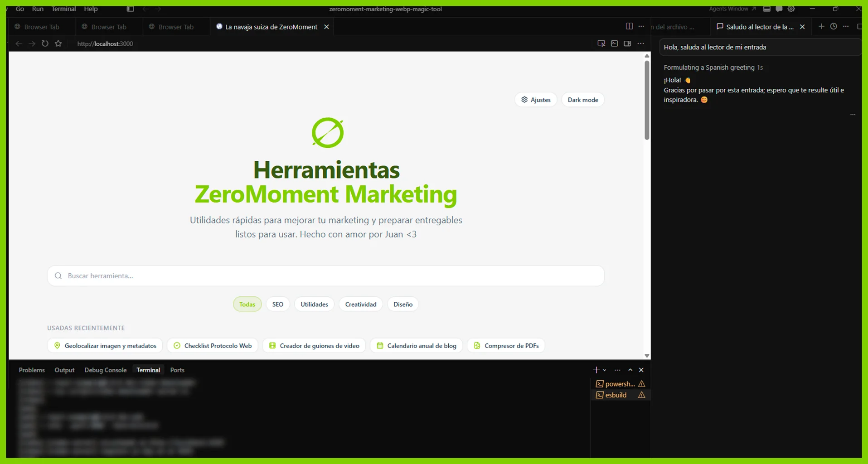This screenshot has width=868, height=464.
Task: Open the Run menu
Action: 38,9
